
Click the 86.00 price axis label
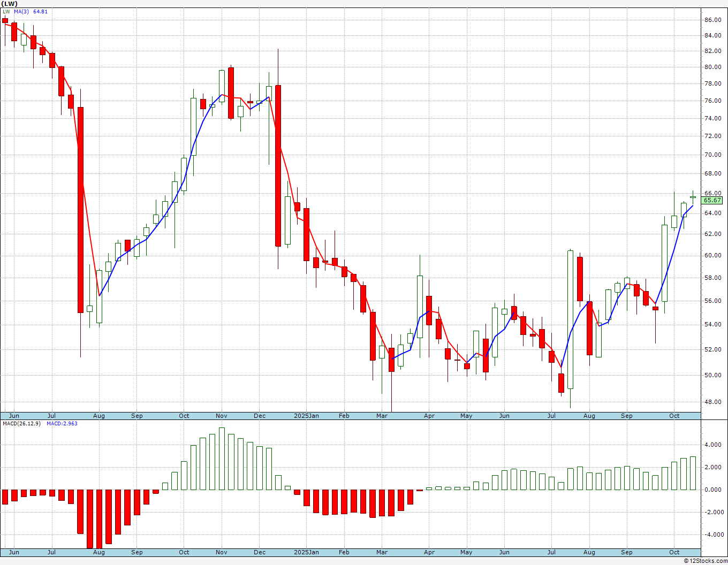coord(712,20)
